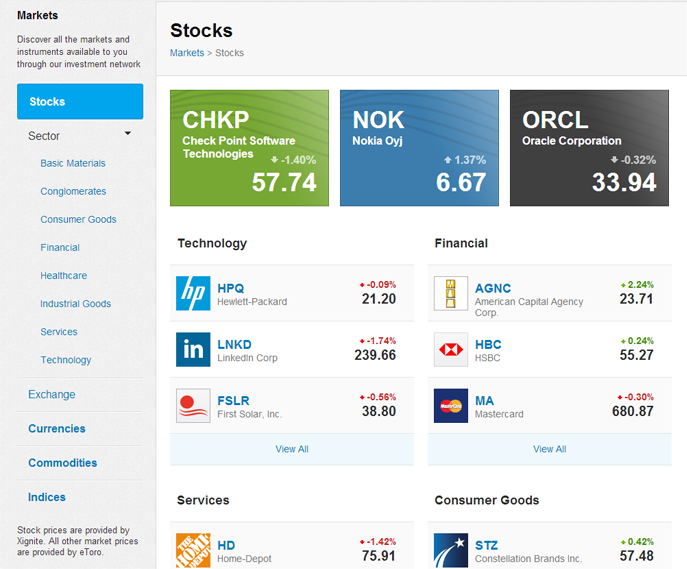
Task: Open the FSLR ticker link
Action: [234, 401]
